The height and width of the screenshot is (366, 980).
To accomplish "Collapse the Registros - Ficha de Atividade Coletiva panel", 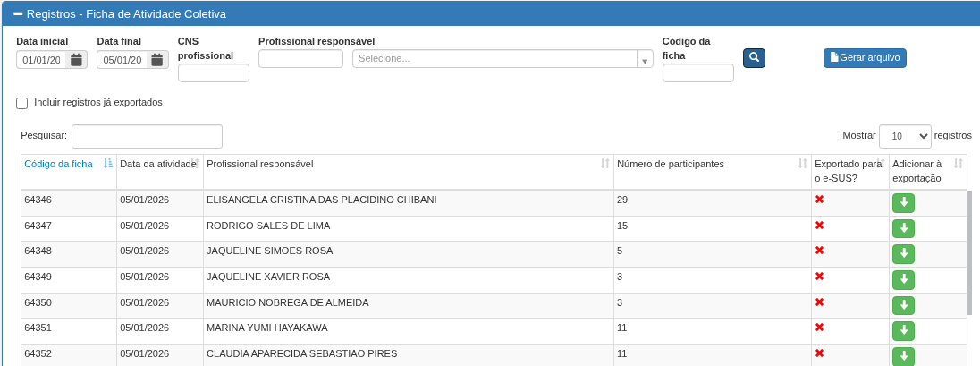I will (x=18, y=14).
